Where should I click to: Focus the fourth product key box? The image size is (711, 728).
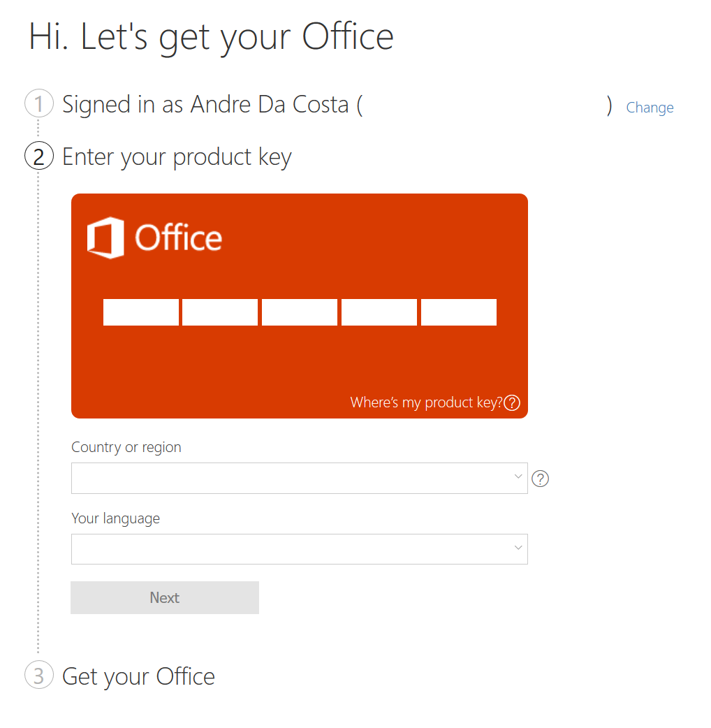379,312
